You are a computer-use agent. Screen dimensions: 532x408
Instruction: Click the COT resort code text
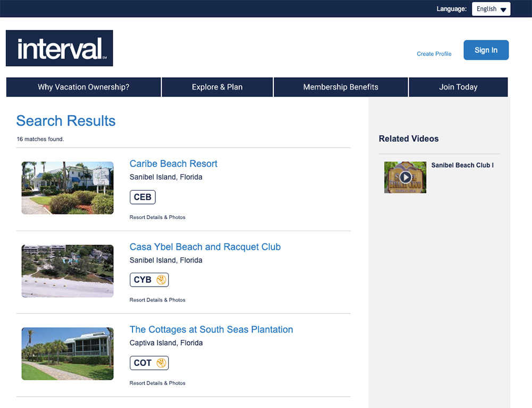(x=143, y=363)
